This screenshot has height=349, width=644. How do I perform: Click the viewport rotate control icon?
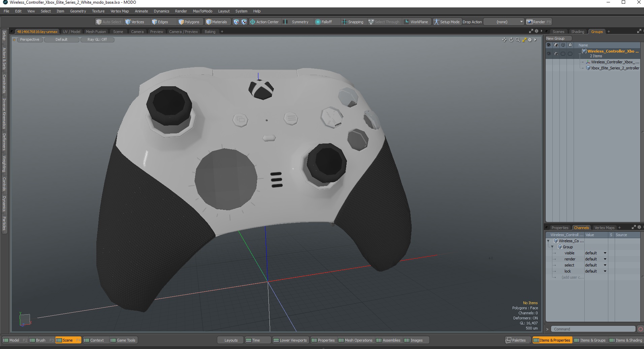coord(511,40)
